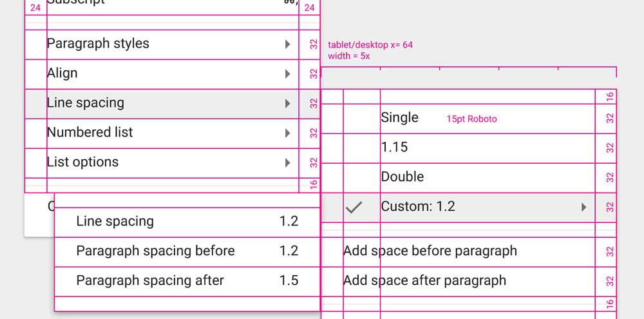This screenshot has width=644, height=319.
Task: Open Numbered list menu entry
Action: pos(90,133)
